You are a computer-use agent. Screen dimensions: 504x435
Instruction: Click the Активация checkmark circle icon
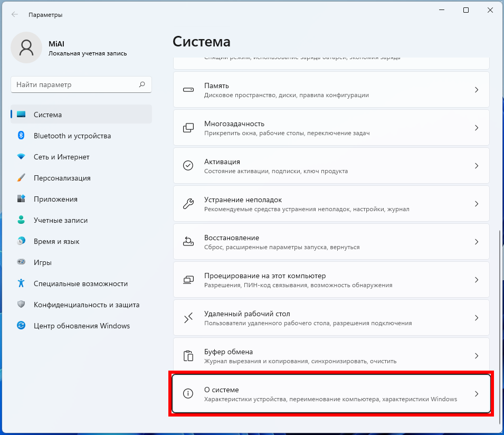tap(188, 166)
